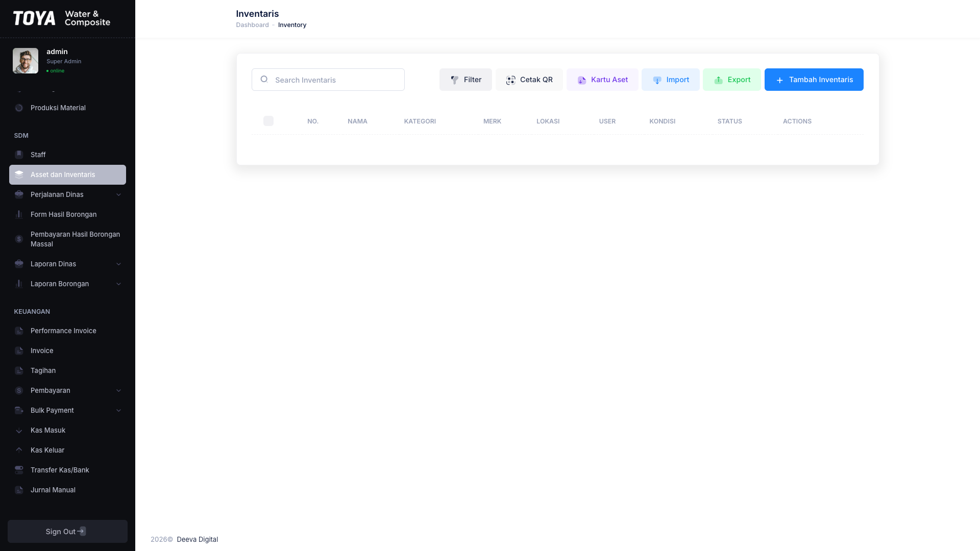Open Jurnal Manual in the sidebar
Screen dimensions: 980x551
click(67, 490)
